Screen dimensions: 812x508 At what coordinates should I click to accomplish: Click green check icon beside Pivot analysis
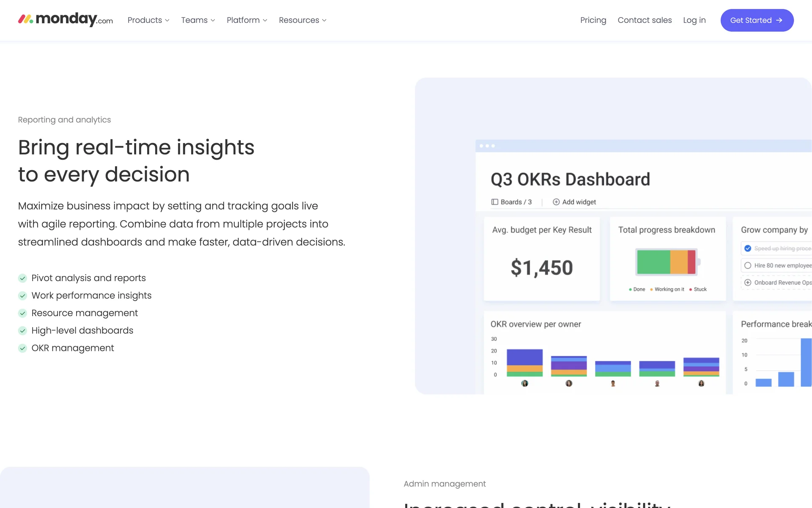(22, 278)
